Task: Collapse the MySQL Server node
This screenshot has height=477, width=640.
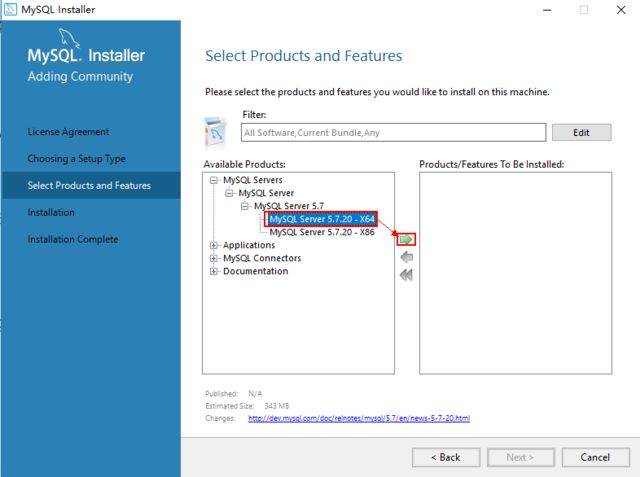Action: coord(229,193)
